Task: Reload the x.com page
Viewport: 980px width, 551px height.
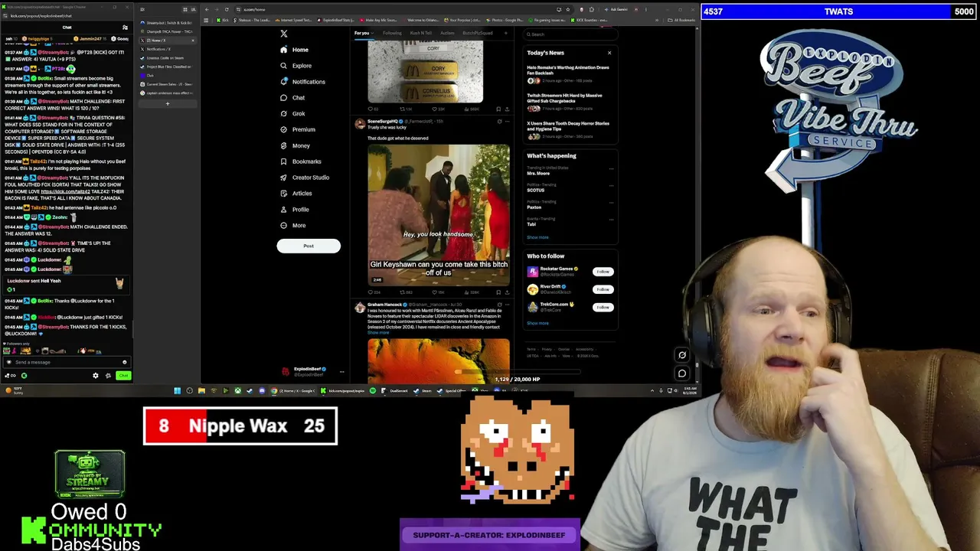Action: (227, 10)
